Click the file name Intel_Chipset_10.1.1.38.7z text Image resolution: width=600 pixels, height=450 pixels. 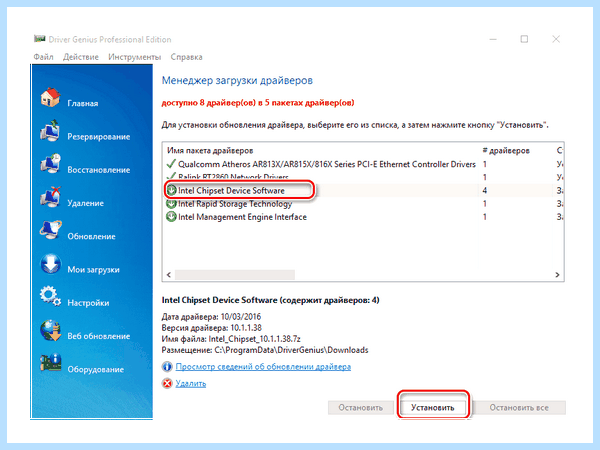pyautogui.click(x=254, y=339)
